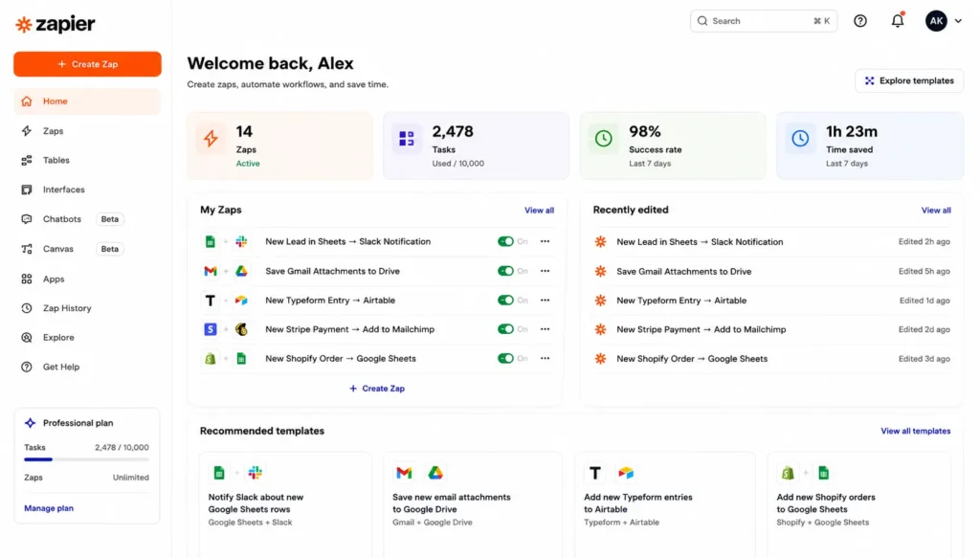Open the help question-mark icon in header
Viewport: 980px width, 558px height.
pyautogui.click(x=860, y=21)
